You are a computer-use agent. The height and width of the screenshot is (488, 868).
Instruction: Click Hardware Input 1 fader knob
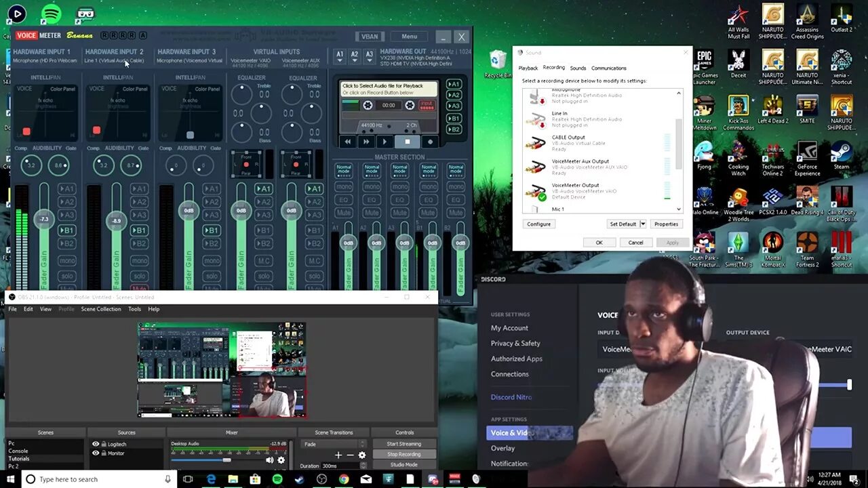[44, 219]
